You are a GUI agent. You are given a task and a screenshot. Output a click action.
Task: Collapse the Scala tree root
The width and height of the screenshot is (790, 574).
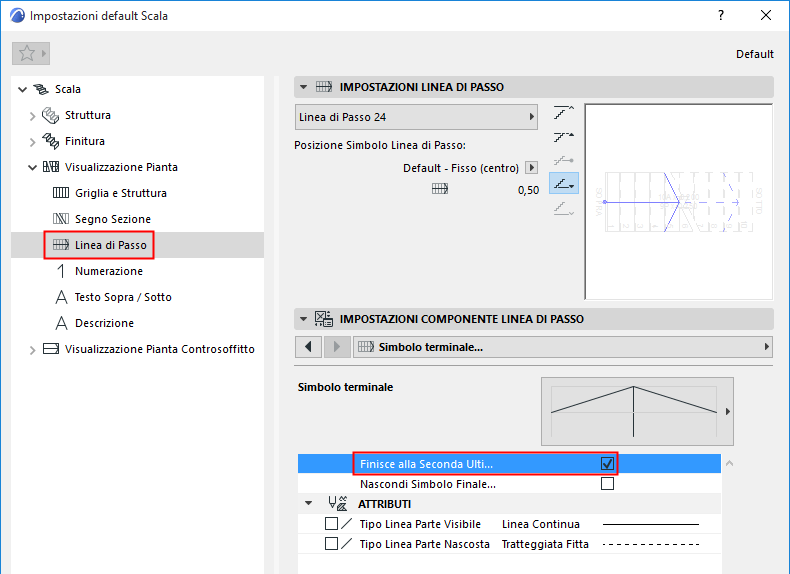(x=22, y=90)
